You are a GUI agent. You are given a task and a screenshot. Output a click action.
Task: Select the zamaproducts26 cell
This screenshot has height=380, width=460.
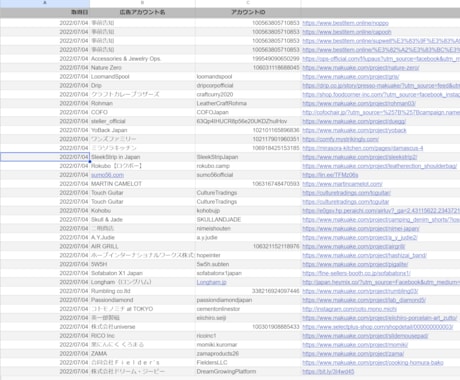tap(248, 354)
